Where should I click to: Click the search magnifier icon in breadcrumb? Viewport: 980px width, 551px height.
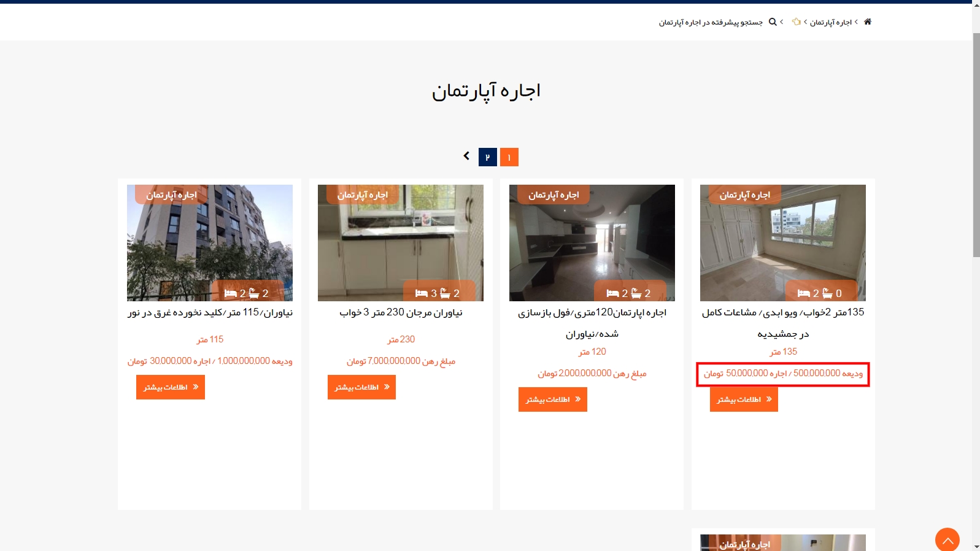click(773, 21)
